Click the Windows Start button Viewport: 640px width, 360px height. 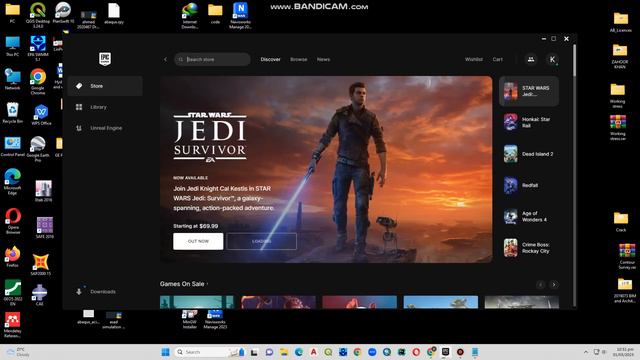click(x=165, y=352)
